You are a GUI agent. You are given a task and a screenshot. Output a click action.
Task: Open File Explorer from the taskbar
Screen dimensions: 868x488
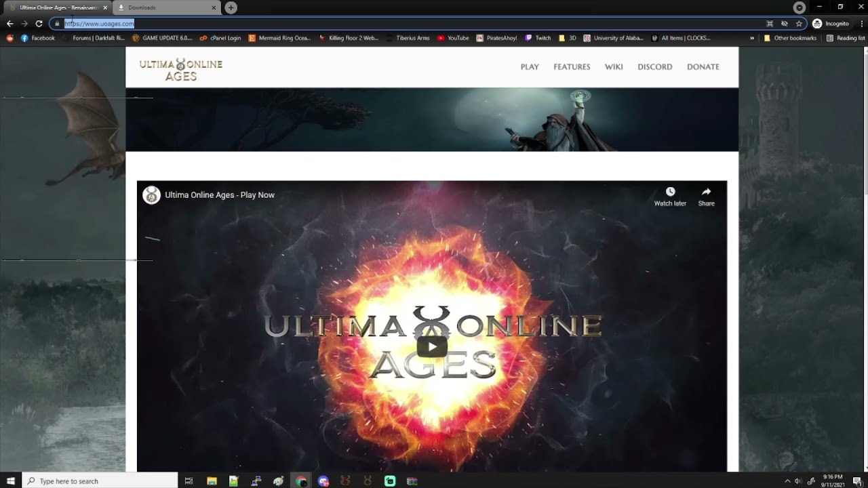[x=212, y=481]
